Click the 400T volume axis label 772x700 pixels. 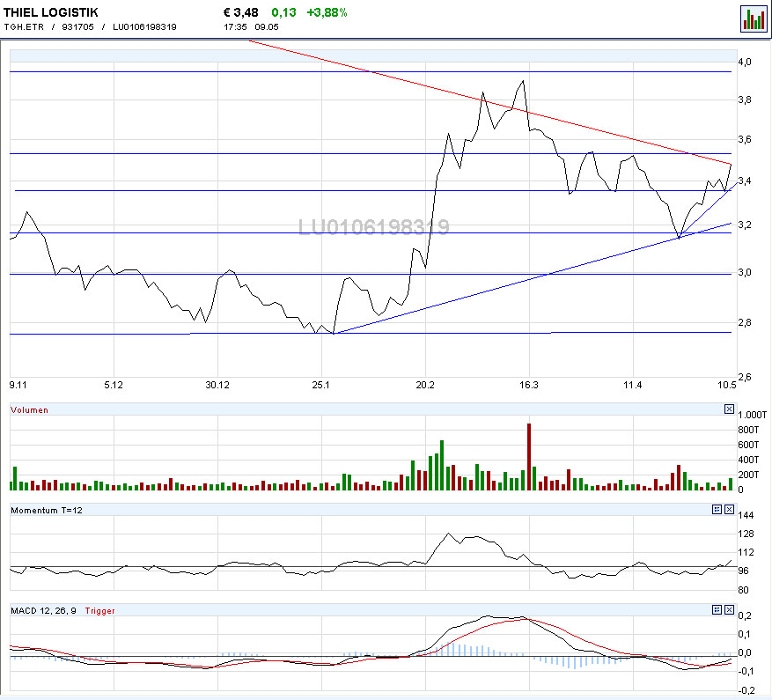click(748, 461)
